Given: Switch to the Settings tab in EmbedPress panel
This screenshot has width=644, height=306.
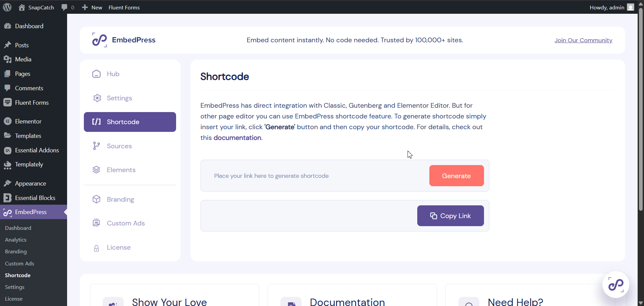Looking at the screenshot, I should [119, 98].
